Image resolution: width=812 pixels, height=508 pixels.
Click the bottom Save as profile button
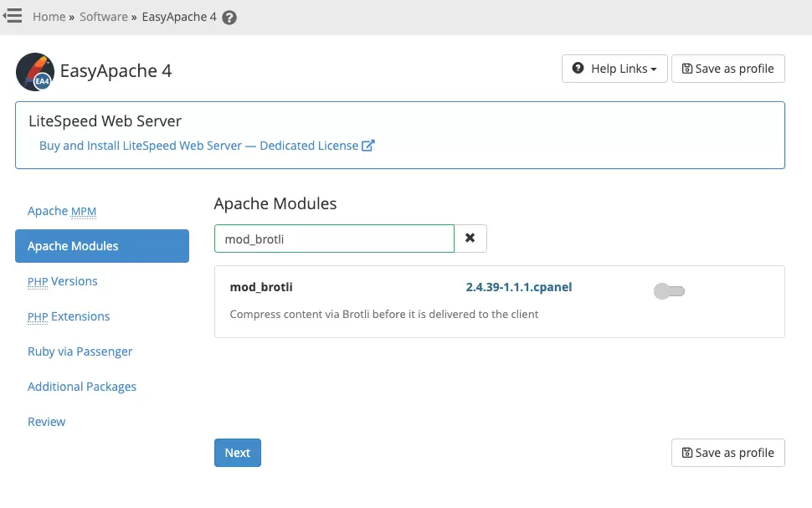pos(727,453)
